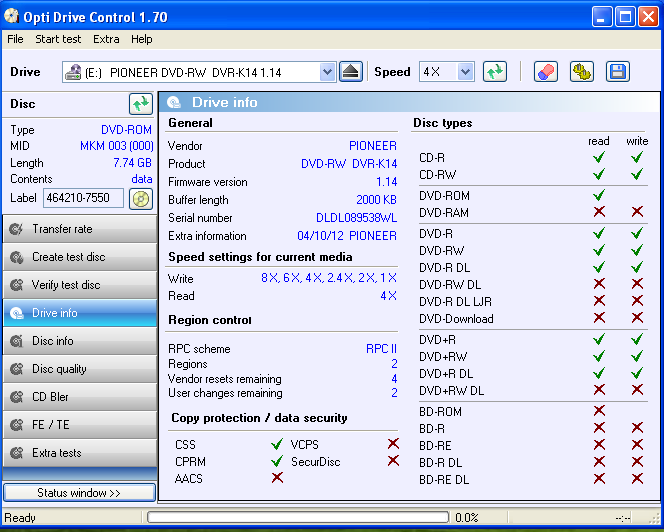Click the 2000 KB buffer length value
The height and width of the screenshot is (532, 664).
[x=376, y=200]
